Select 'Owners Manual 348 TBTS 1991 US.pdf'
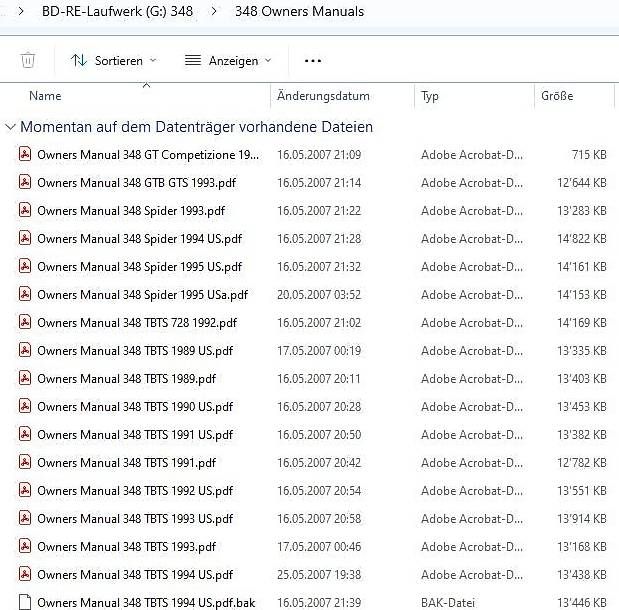The image size is (619, 610). click(135, 435)
